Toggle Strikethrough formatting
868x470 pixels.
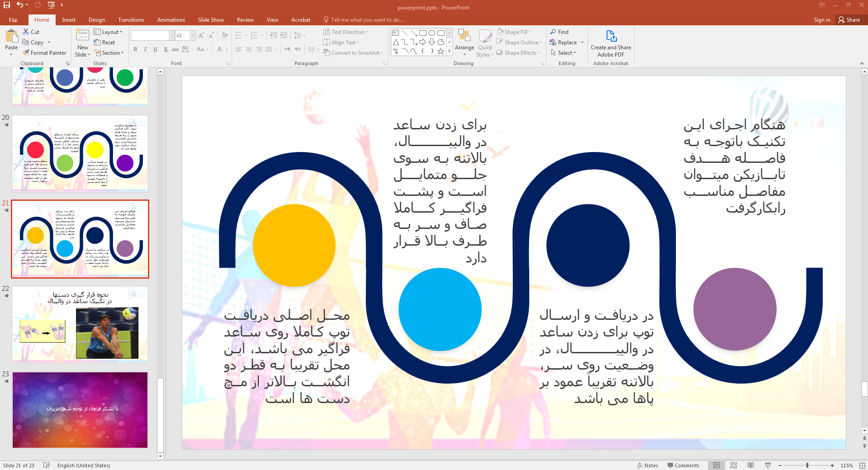pos(175,49)
